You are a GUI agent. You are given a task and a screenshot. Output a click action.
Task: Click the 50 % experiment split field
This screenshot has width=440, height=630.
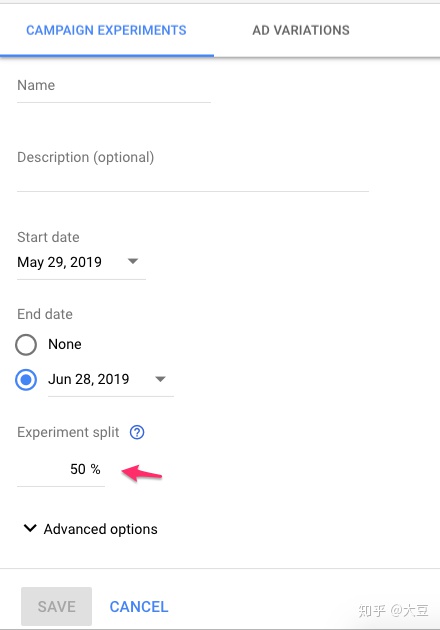tap(61, 470)
